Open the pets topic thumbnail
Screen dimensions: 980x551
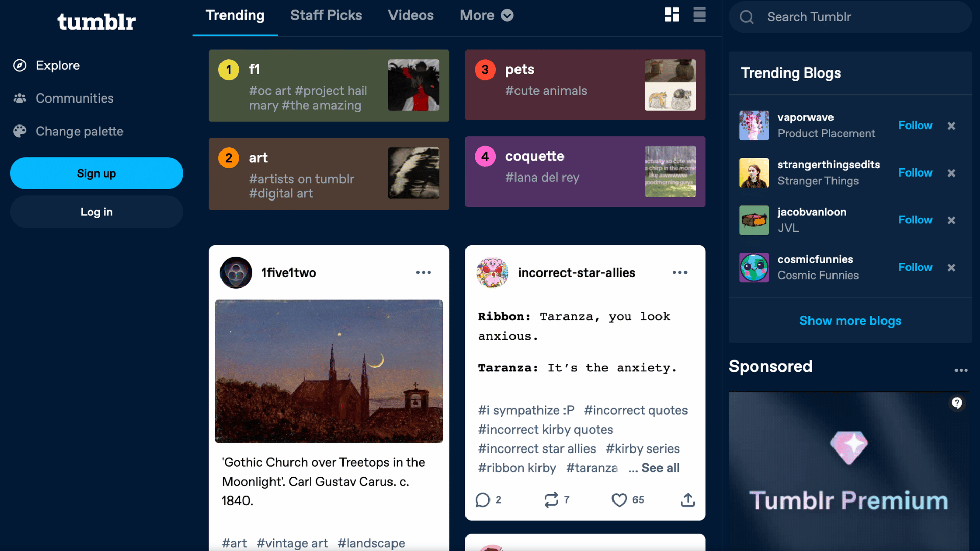coord(670,85)
